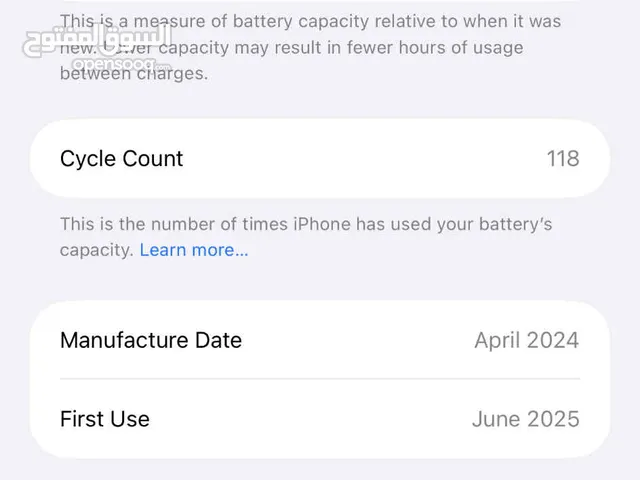Tap the empty middle of the Manufacture Date row
Viewport: 640px width, 480px height.
(x=358, y=340)
